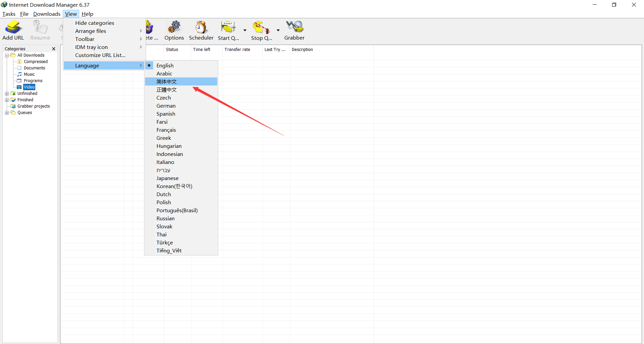Open the Tasks menu
The height and width of the screenshot is (344, 644).
9,14
